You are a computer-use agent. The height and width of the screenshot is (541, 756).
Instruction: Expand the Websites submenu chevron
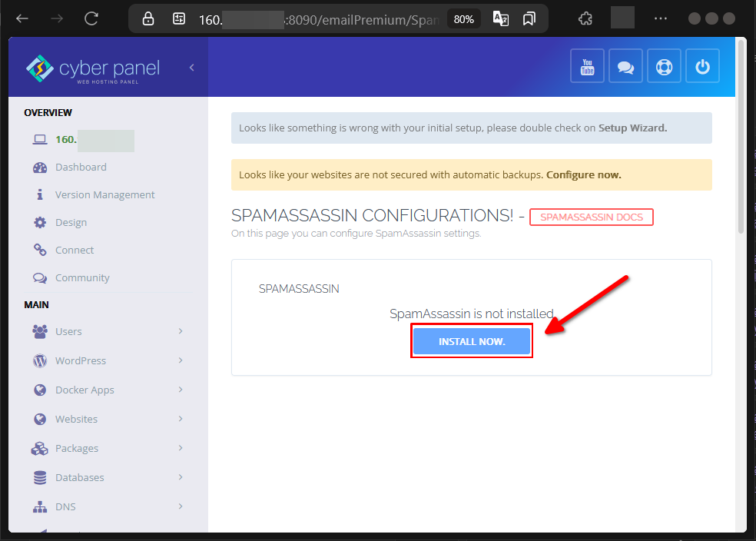[x=181, y=419]
